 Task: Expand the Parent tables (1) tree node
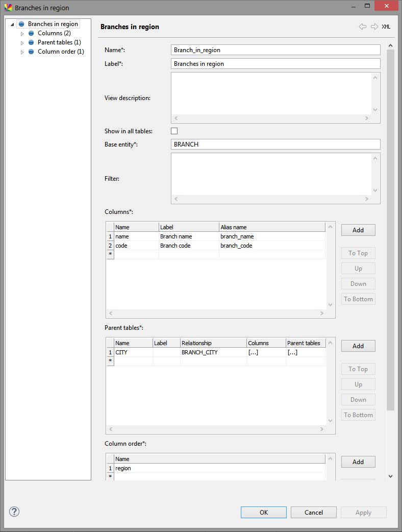[x=22, y=43]
